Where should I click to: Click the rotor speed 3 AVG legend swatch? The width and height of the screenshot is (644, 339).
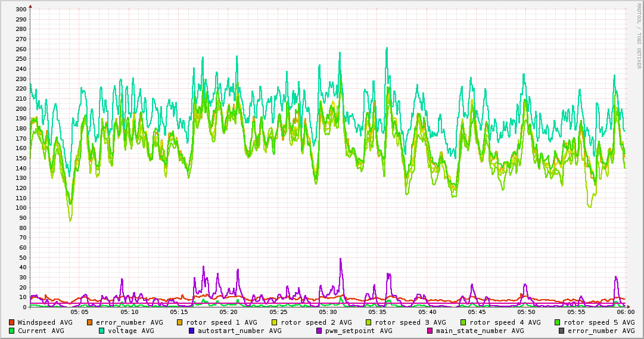click(x=368, y=322)
